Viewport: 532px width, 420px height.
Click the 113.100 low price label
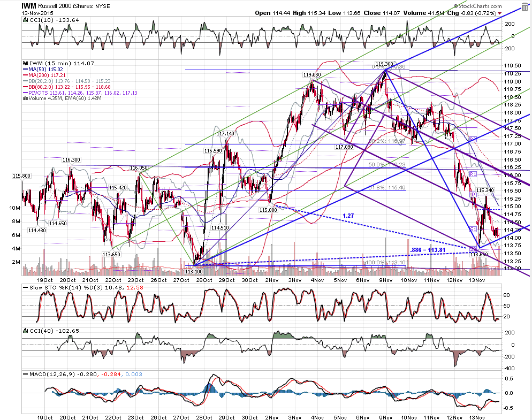tap(194, 271)
